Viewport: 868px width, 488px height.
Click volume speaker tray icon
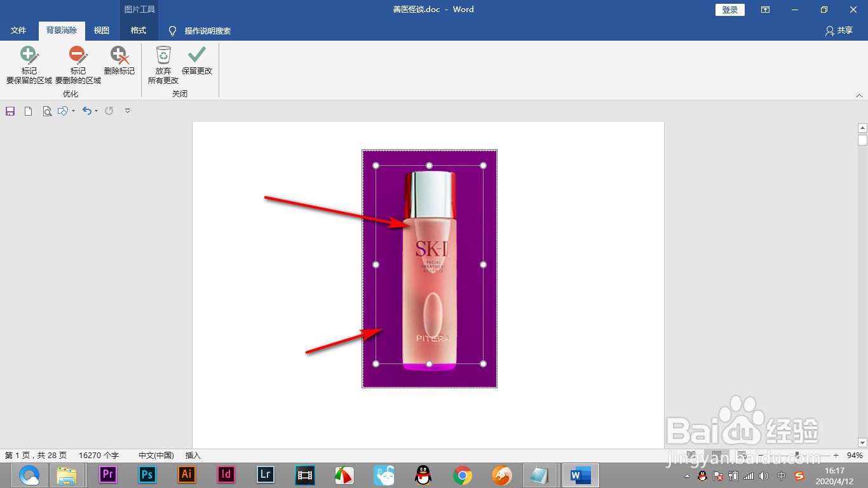tap(764, 476)
